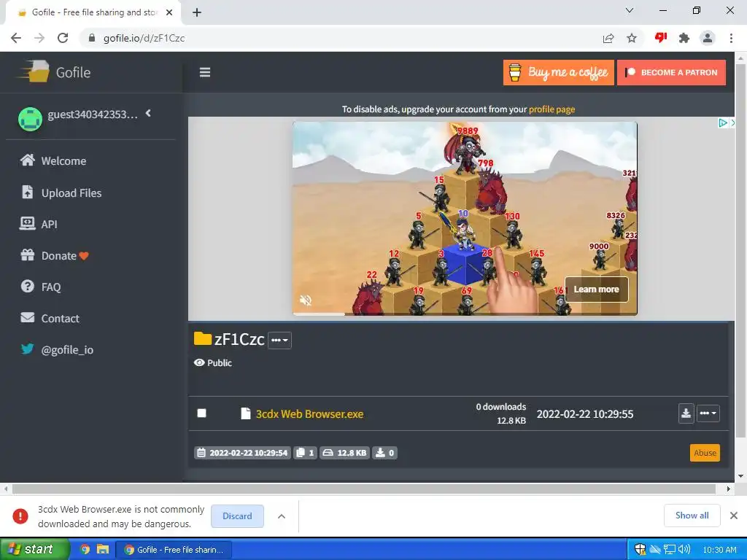Share this page icon
This screenshot has width=747, height=560.
coord(608,38)
